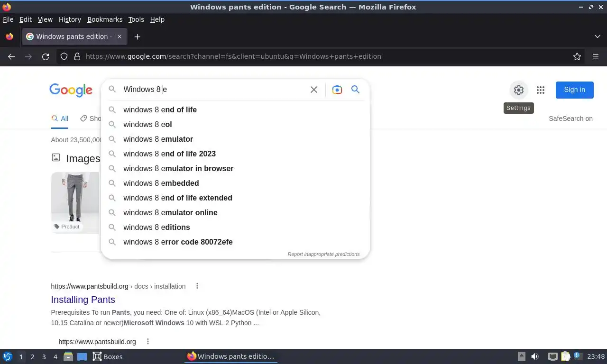Choose suggestion windows 8 end of life extended

point(235,198)
